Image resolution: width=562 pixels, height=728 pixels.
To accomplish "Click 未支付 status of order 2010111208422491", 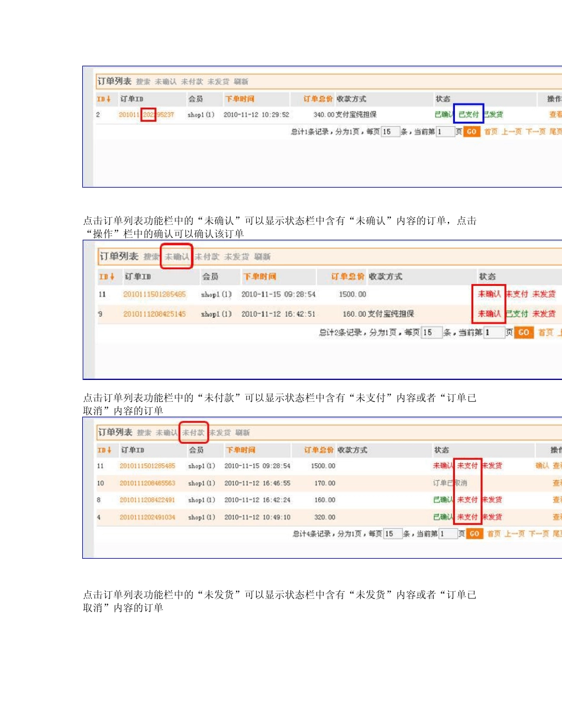I will pyautogui.click(x=468, y=500).
